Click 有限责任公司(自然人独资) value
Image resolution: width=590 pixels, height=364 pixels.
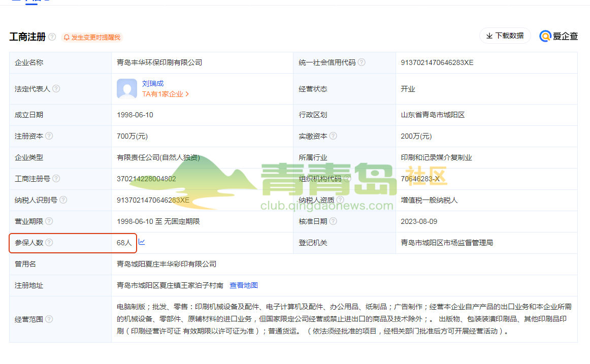point(158,157)
